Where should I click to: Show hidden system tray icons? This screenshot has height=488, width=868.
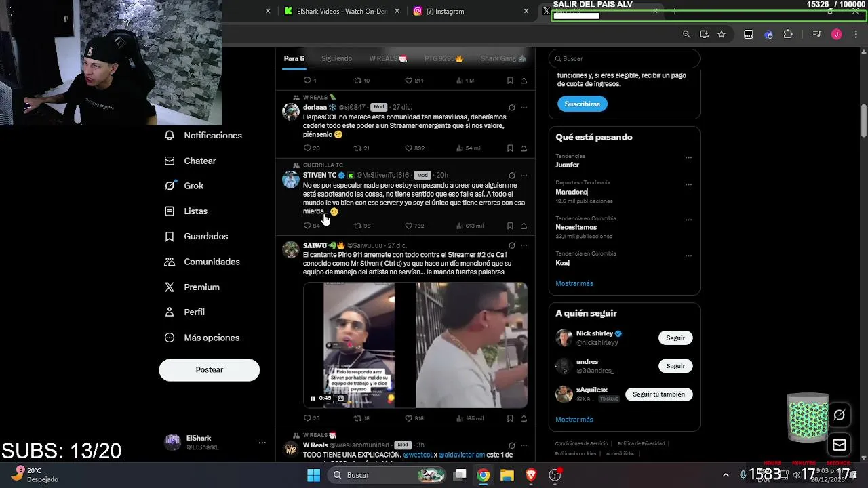(726, 475)
